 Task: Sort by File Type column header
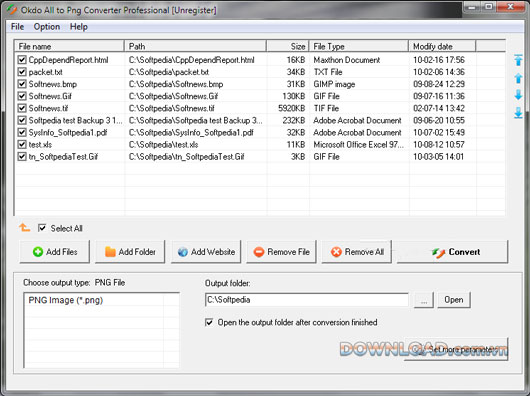tap(359, 46)
